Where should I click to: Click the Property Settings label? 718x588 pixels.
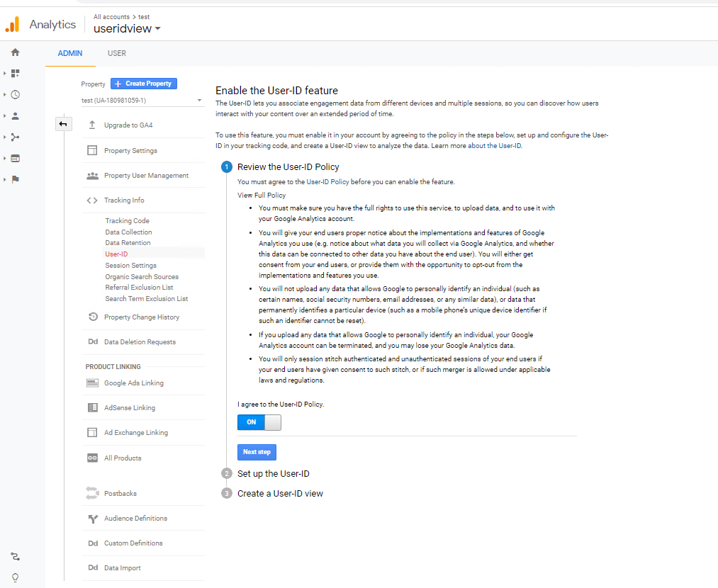point(130,151)
